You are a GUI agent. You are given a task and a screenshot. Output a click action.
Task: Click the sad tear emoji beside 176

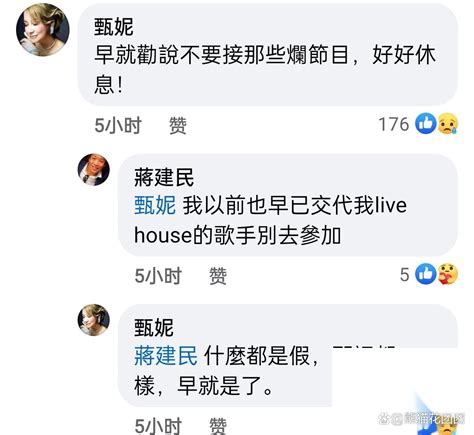pyautogui.click(x=448, y=124)
